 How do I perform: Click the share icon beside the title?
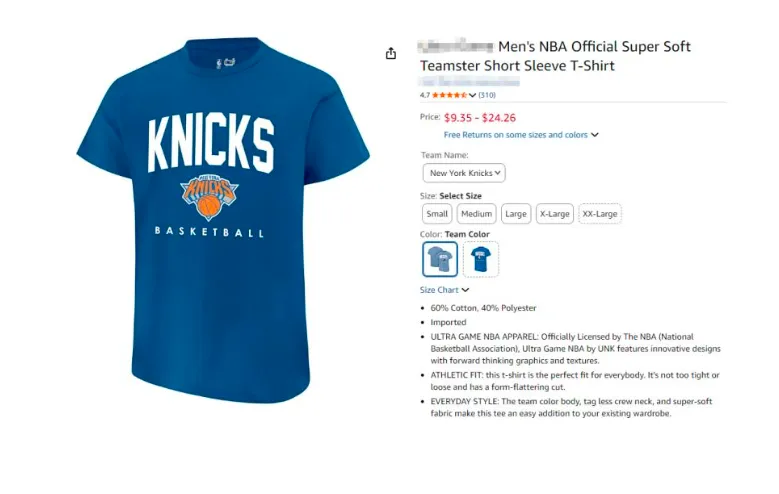pos(391,53)
